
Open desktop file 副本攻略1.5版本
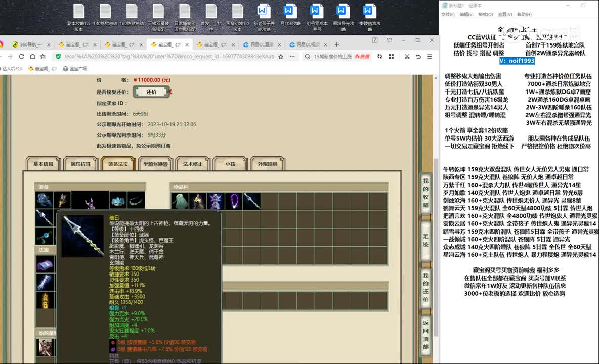coord(79,18)
